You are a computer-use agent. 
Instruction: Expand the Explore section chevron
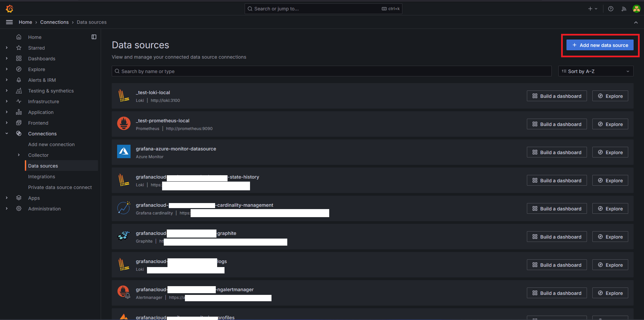pos(7,69)
